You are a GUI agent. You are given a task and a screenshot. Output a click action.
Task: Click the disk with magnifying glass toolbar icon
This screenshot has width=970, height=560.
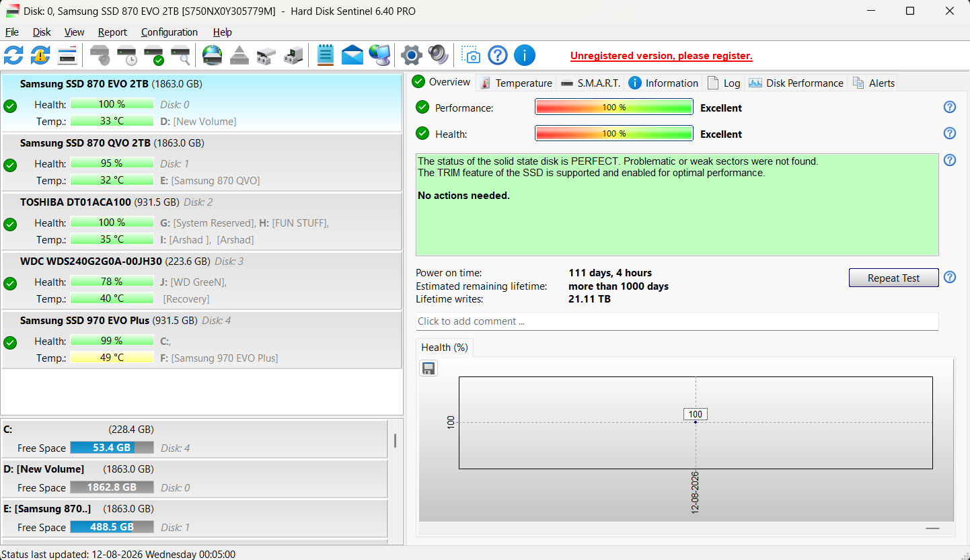click(x=180, y=55)
